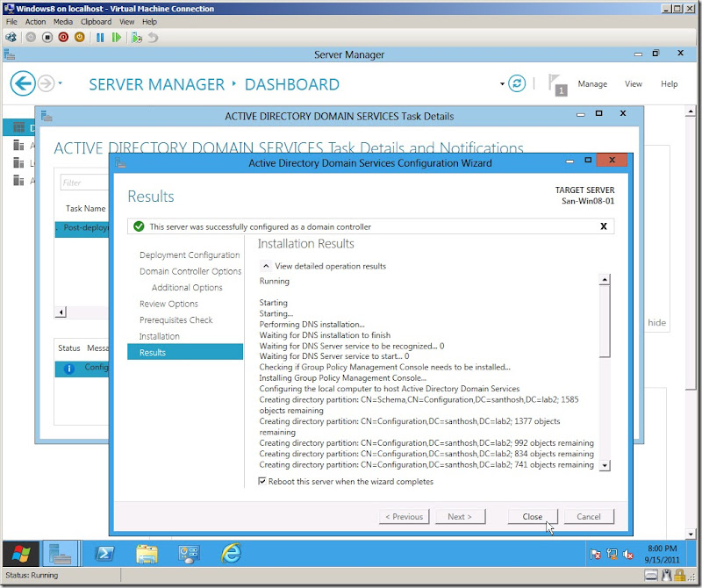Toggle Reboot this server when wizard completes
Viewport: 702px width, 588px height.
tap(261, 481)
